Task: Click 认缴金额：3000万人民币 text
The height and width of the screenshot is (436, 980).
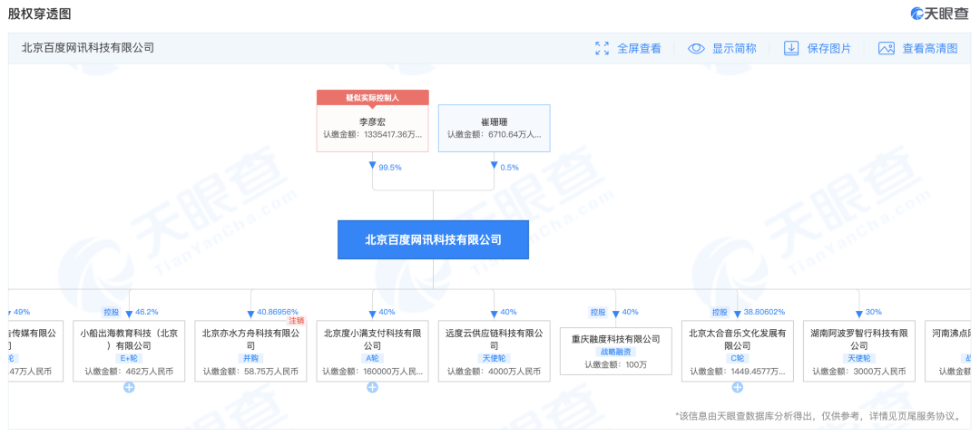Action: (859, 372)
